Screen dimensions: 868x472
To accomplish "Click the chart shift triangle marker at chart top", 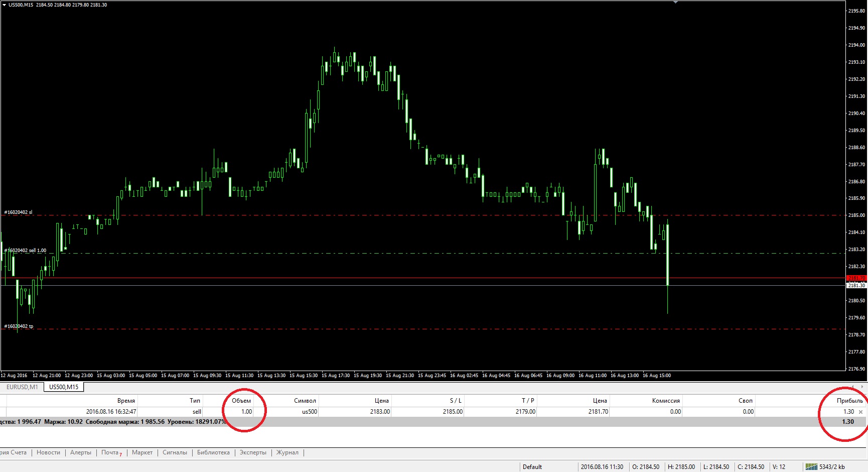I will pyautogui.click(x=675, y=2).
